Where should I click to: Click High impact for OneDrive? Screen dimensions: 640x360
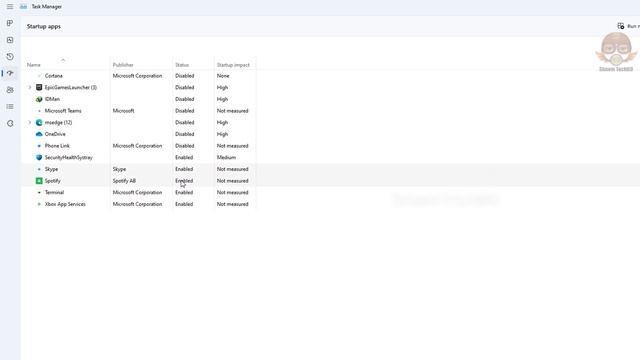tap(222, 134)
